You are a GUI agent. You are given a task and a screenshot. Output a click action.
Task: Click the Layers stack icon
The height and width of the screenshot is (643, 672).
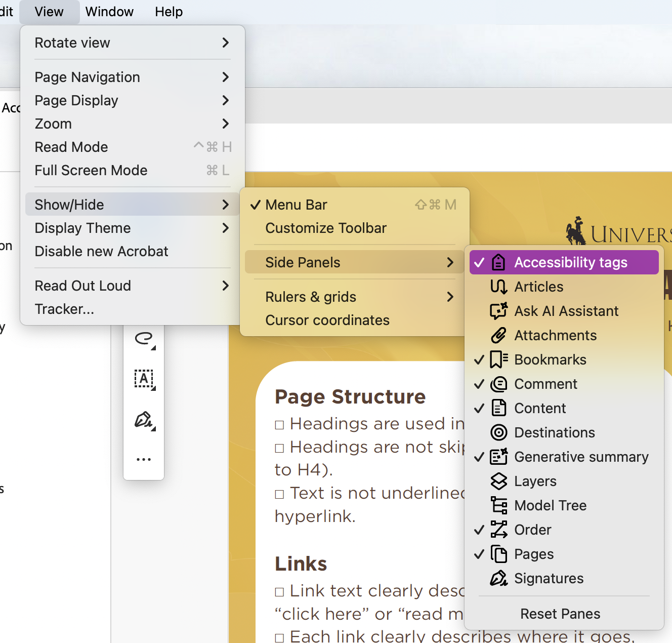[x=498, y=481]
